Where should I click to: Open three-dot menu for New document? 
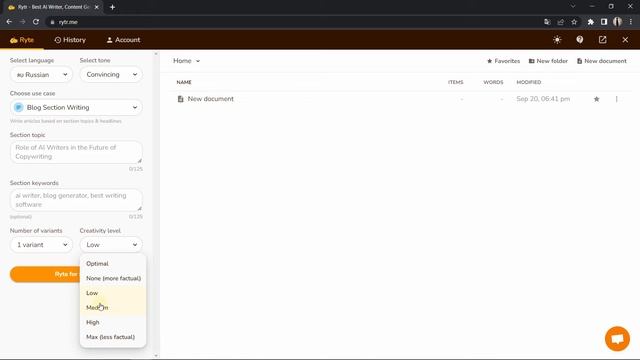point(616,99)
